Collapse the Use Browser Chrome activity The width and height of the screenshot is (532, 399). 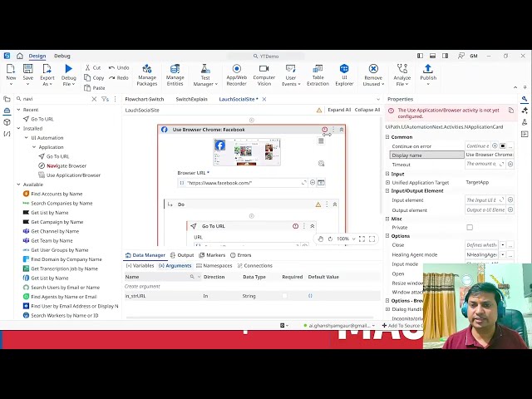pyautogui.click(x=342, y=130)
